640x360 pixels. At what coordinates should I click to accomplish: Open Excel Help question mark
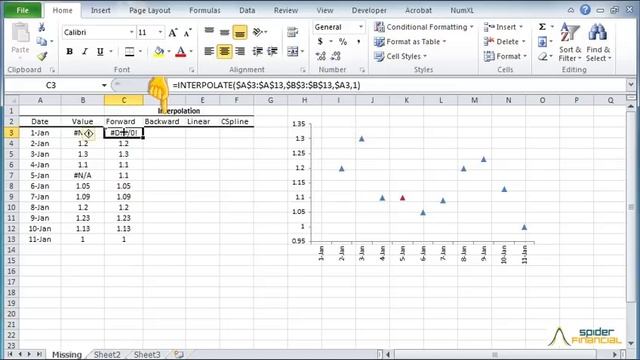point(585,10)
